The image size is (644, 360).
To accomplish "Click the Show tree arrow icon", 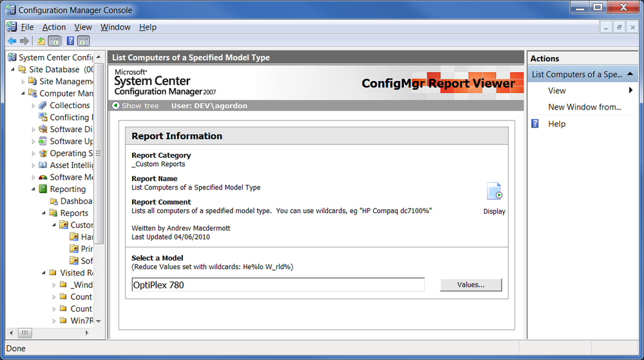I will (116, 106).
